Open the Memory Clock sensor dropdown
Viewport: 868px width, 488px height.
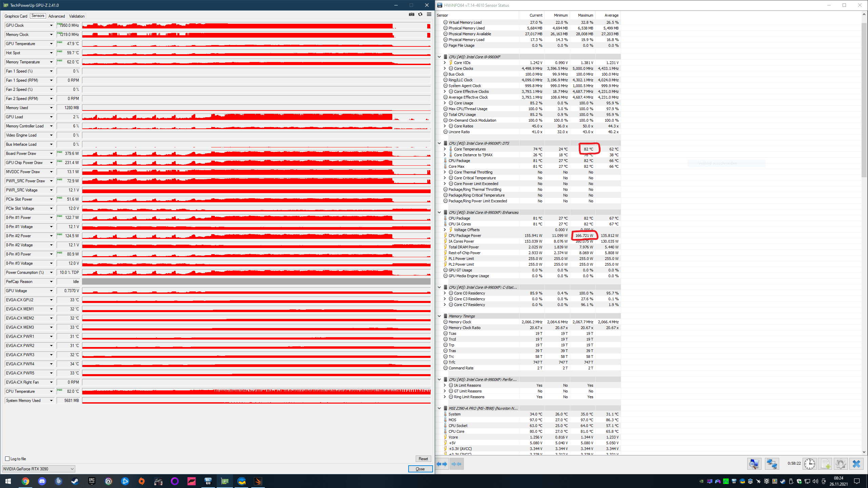[x=51, y=35]
